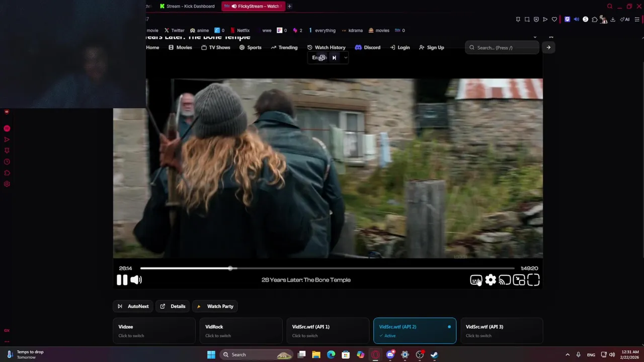Click the progress bar playhead knob
This screenshot has width=644, height=362.
point(230,268)
